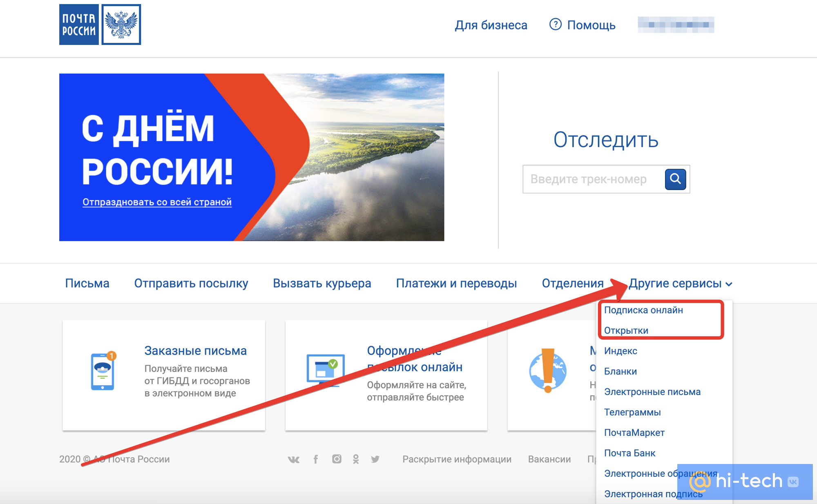Screen dimensions: 817x504
Task: Open the VK social network icon
Action: (293, 459)
